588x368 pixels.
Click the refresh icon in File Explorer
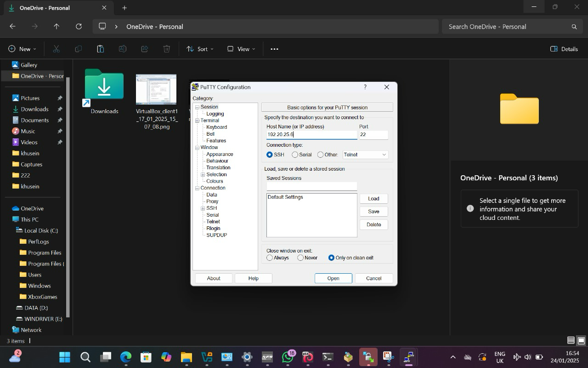tap(79, 27)
